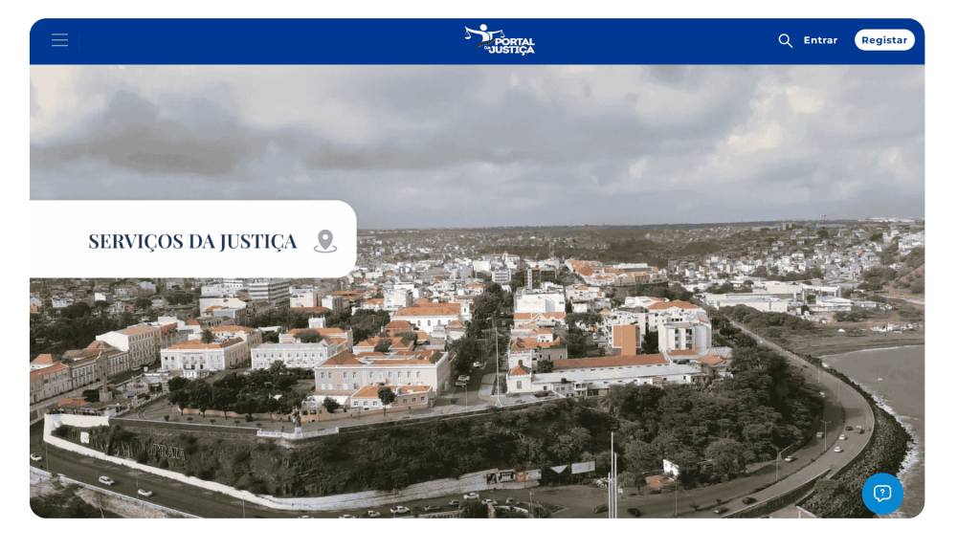Click the map pin location icon
Image resolution: width=980 pixels, height=551 pixels.
325,241
